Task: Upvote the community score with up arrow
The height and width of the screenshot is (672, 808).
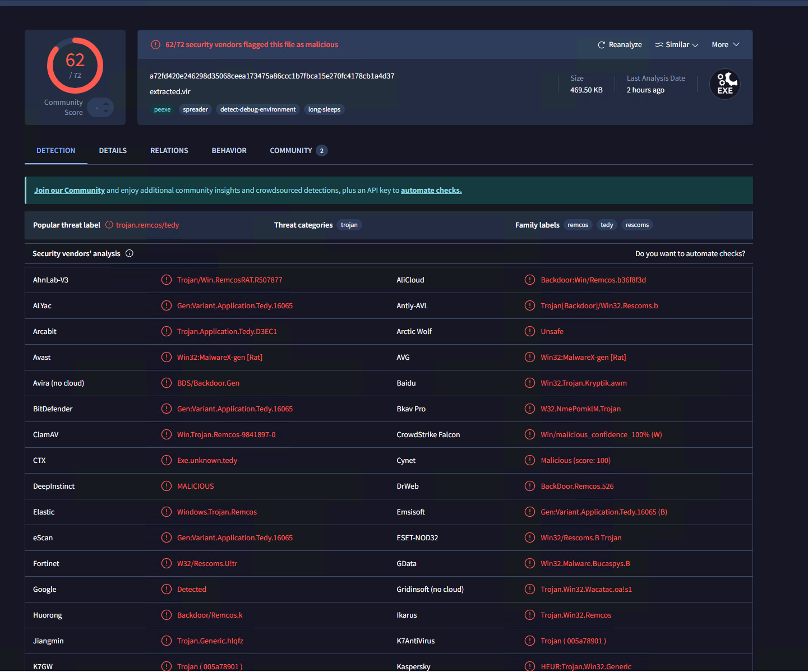Action: (106, 104)
